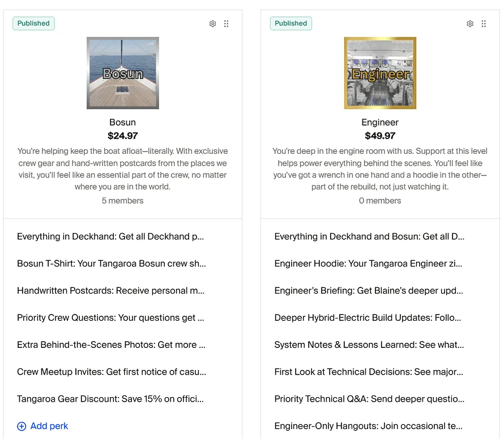The height and width of the screenshot is (439, 504).
Task: Select the Engineer tier cover image
Action: [380, 73]
